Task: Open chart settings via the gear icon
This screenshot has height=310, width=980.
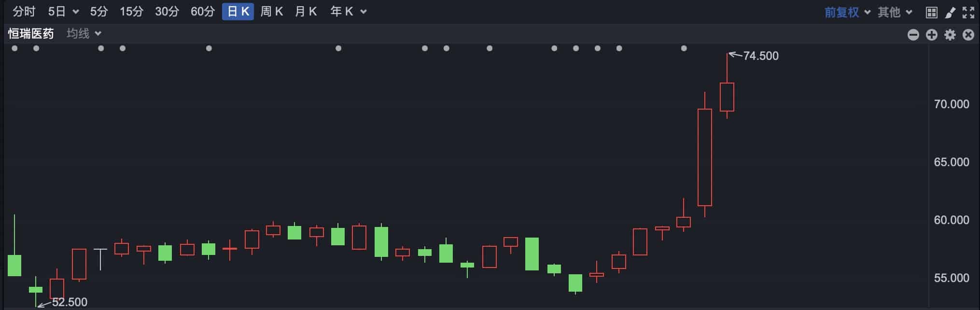Action: pyautogui.click(x=949, y=34)
